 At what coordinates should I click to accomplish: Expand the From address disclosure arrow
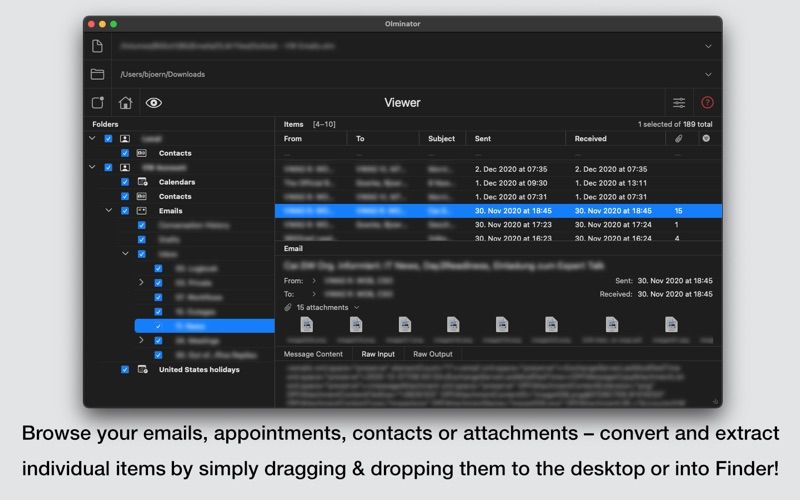point(314,281)
